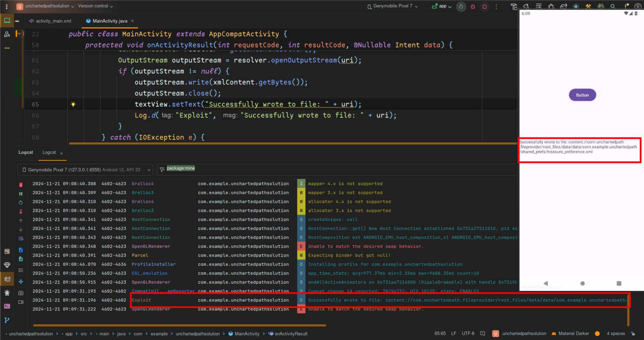Open the main hamburger menu
Screen dimensions: 644x340
point(7,6)
